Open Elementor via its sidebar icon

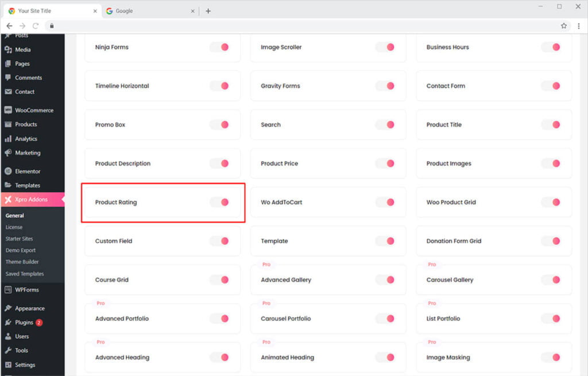coord(8,172)
